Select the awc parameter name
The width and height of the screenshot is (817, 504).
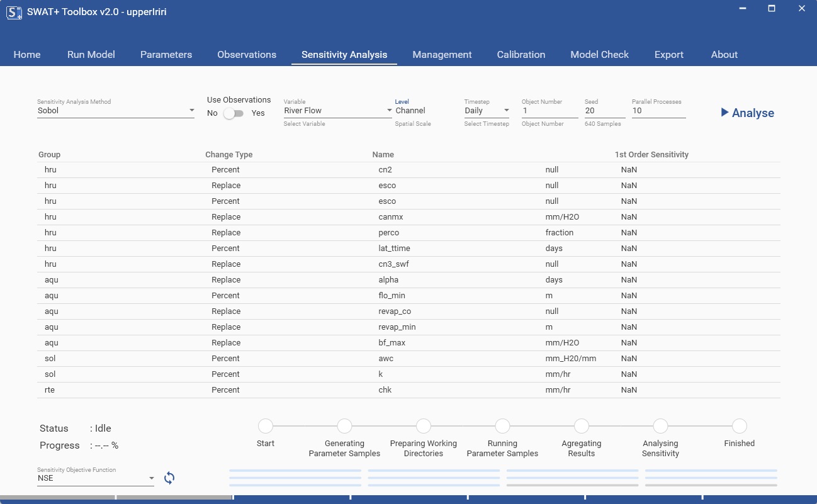point(386,359)
